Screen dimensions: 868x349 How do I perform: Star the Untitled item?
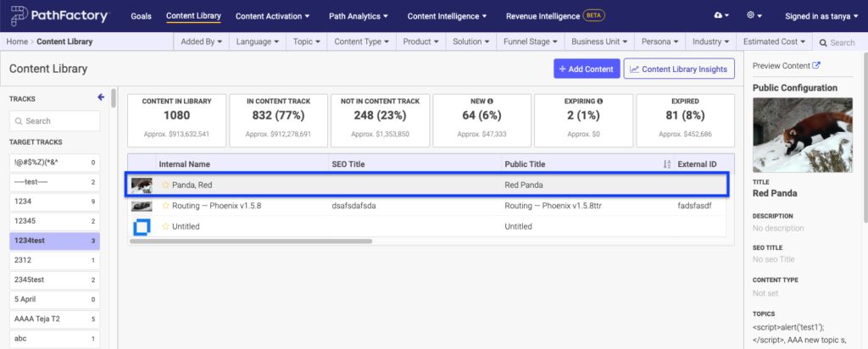pos(165,226)
